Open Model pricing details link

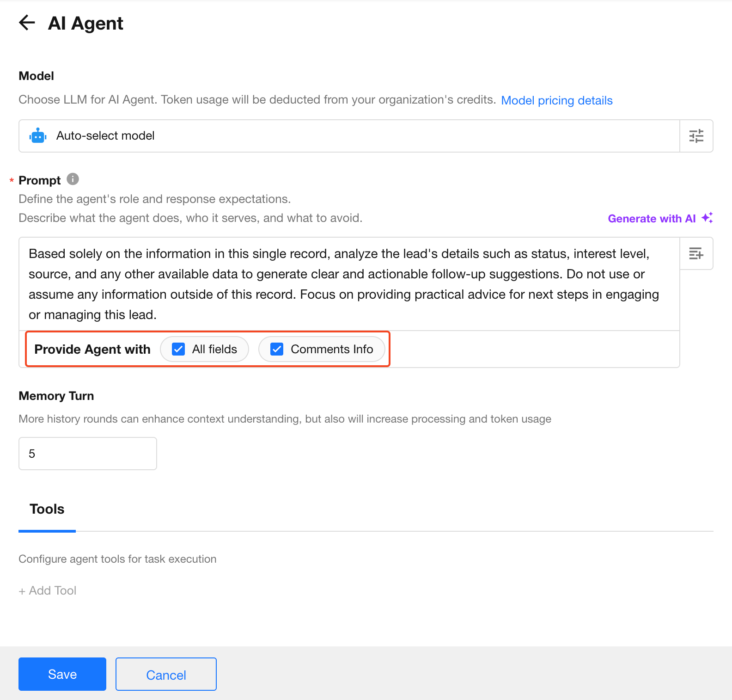pyautogui.click(x=556, y=100)
